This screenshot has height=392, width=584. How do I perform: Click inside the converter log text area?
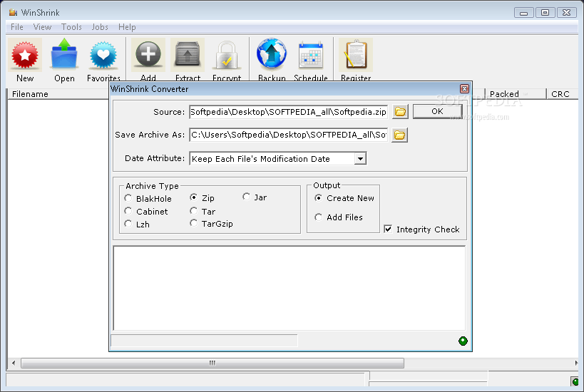[x=290, y=288]
